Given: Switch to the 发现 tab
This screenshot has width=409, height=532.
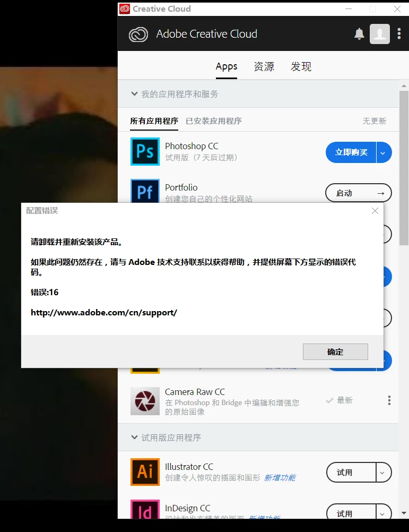Looking at the screenshot, I should click(301, 66).
